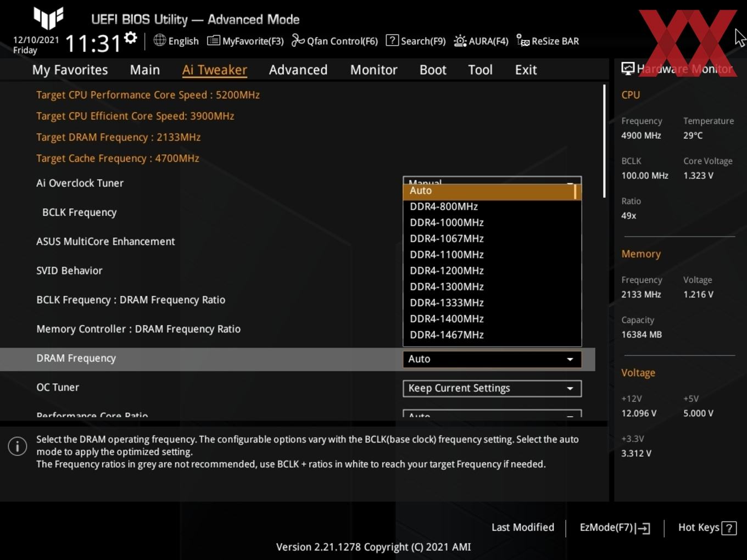This screenshot has width=747, height=560.
Task: Open the DRAM Frequency Auto dropdown
Action: click(492, 359)
